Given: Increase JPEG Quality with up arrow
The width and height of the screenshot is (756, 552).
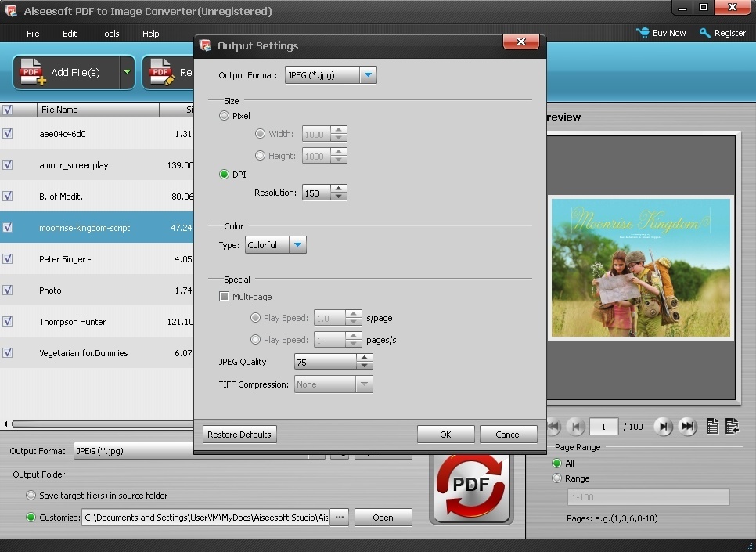Looking at the screenshot, I should (365, 358).
